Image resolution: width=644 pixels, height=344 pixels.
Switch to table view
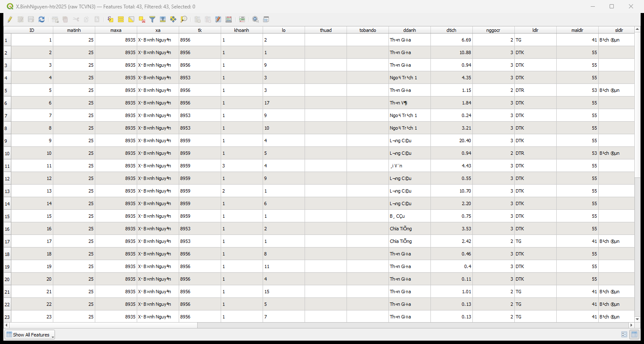pyautogui.click(x=634, y=334)
